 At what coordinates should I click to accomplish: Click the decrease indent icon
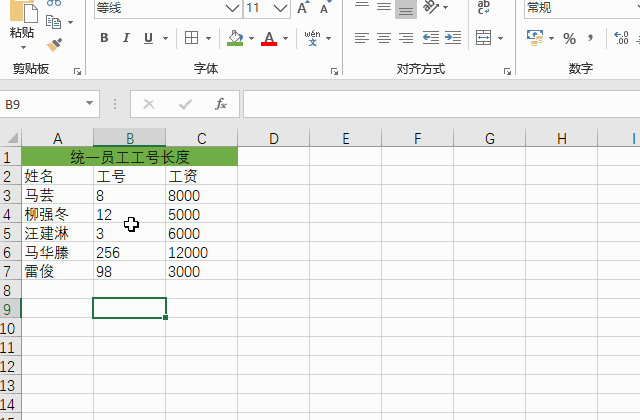click(x=431, y=39)
